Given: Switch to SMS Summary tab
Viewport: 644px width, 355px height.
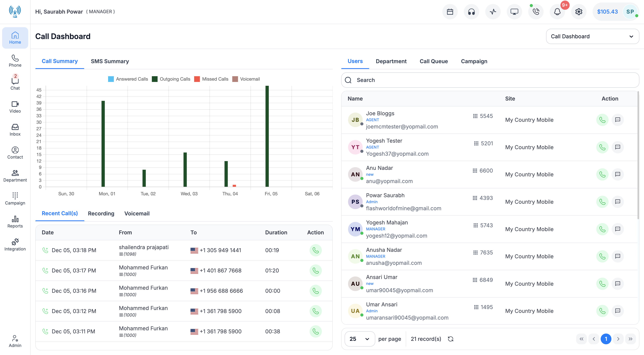Looking at the screenshot, I should click(x=110, y=61).
